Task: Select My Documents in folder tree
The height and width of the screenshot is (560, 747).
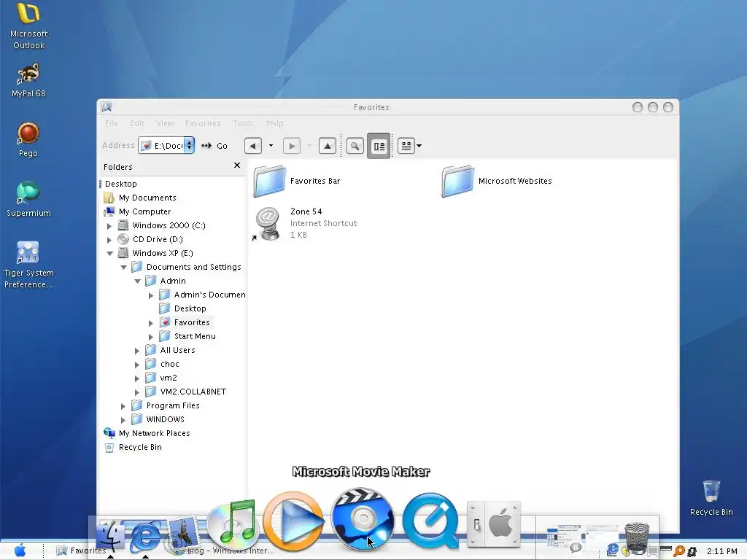Action: (x=147, y=198)
